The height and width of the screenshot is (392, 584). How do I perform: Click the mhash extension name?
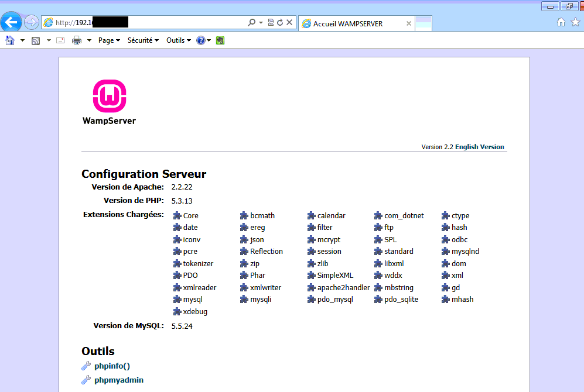(x=463, y=300)
